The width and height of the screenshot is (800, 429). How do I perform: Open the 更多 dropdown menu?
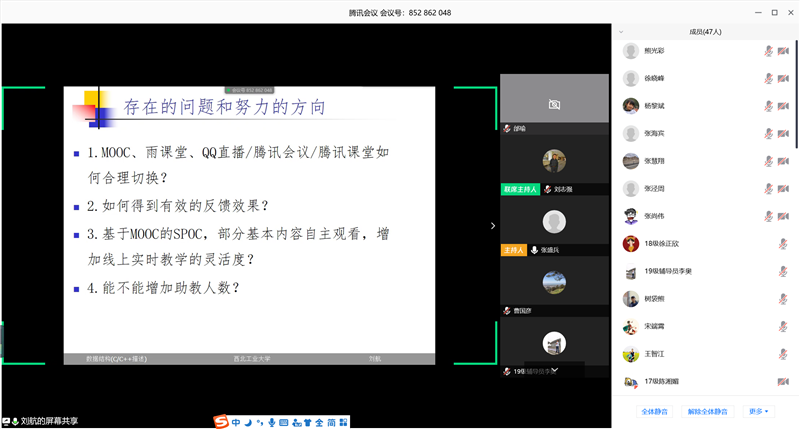tap(758, 411)
